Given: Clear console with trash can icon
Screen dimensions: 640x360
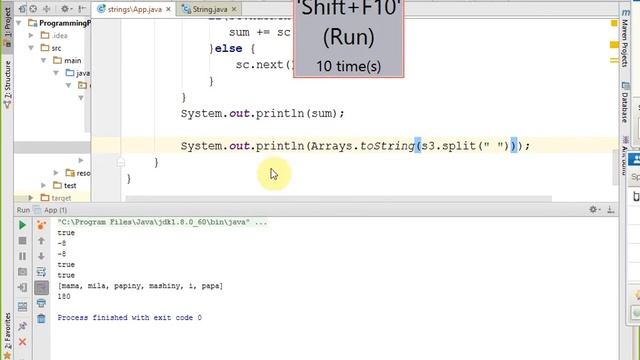Looking at the screenshot, I should tap(41, 318).
